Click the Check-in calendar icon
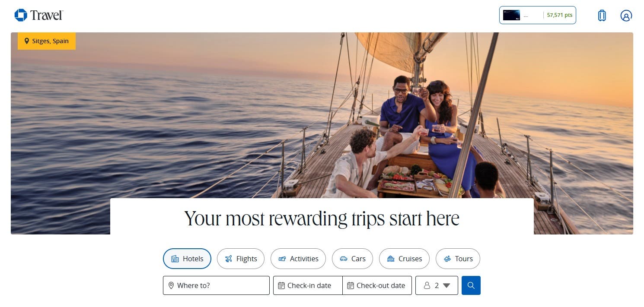644x307 pixels. (281, 285)
